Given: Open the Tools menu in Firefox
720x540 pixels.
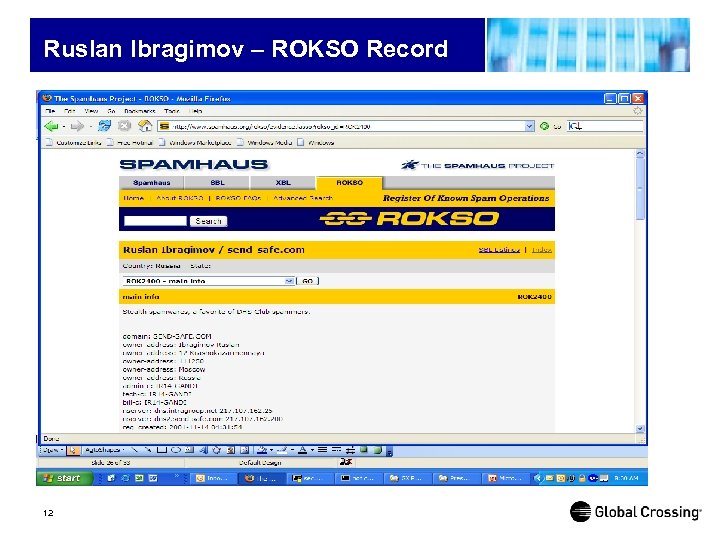Looking at the screenshot, I should coord(172,111).
